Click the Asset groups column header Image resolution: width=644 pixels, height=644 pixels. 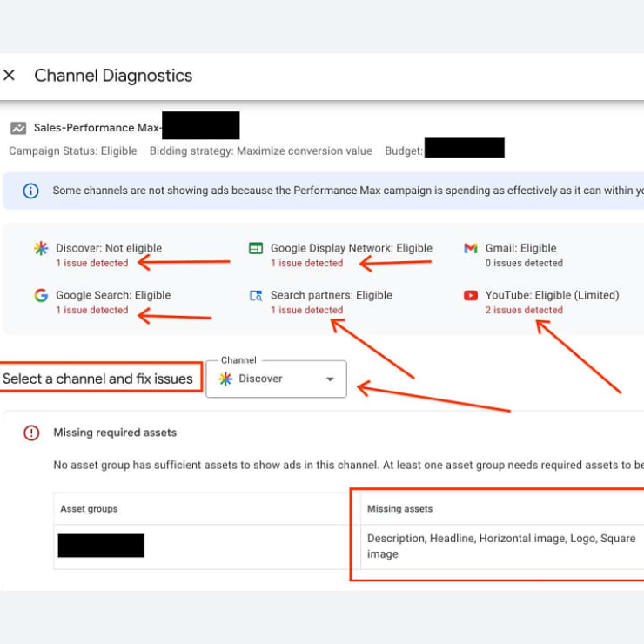click(89, 509)
